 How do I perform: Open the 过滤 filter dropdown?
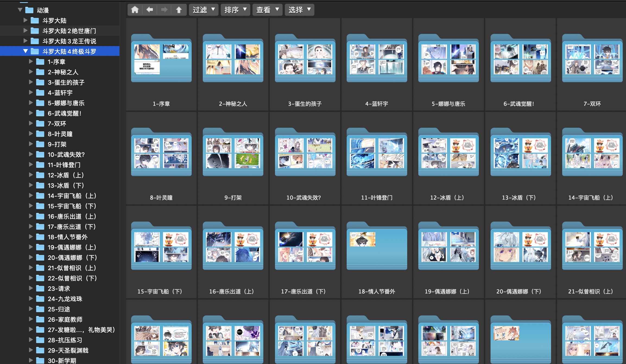point(204,10)
